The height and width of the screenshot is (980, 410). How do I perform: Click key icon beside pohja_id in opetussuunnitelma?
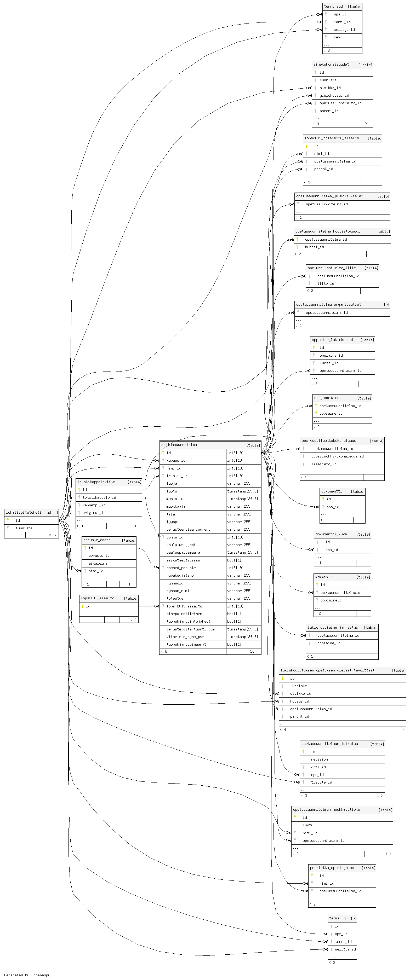pyautogui.click(x=163, y=537)
